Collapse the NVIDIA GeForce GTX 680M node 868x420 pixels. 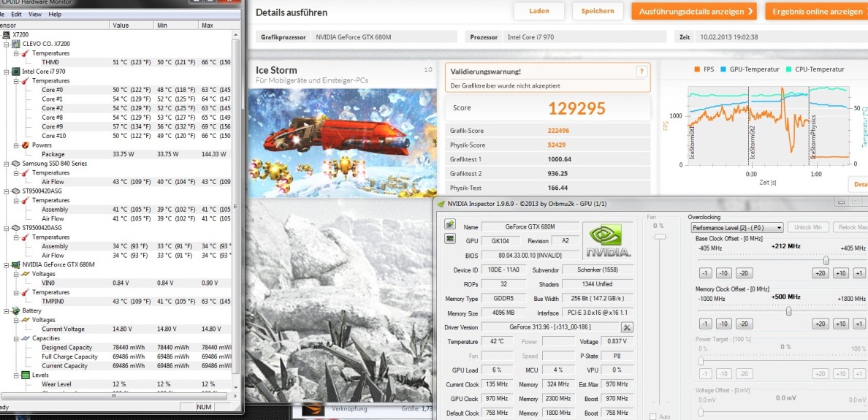pos(7,264)
